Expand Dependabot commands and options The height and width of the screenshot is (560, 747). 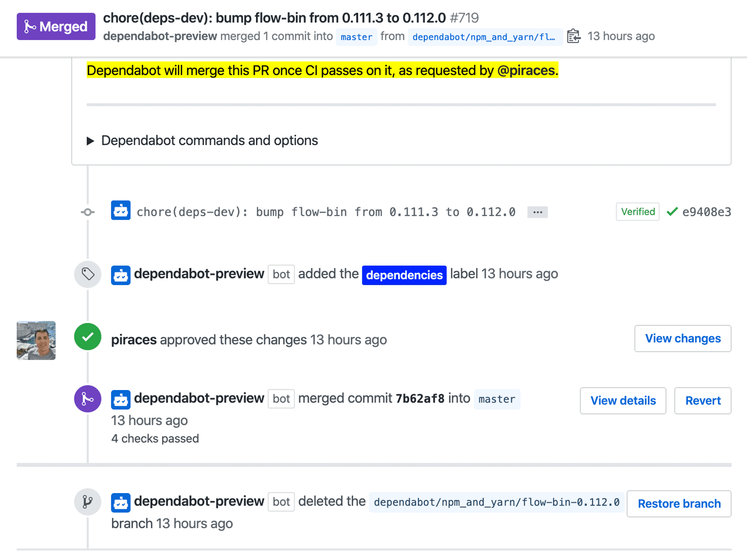click(x=209, y=140)
